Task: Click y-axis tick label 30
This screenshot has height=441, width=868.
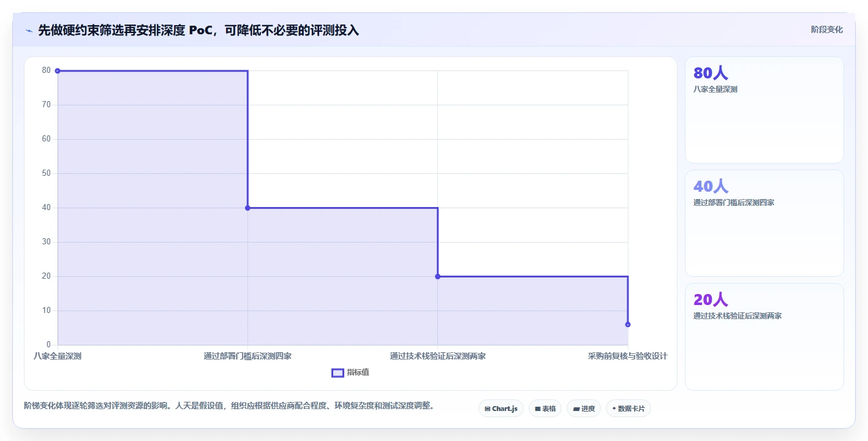Action: (x=47, y=242)
